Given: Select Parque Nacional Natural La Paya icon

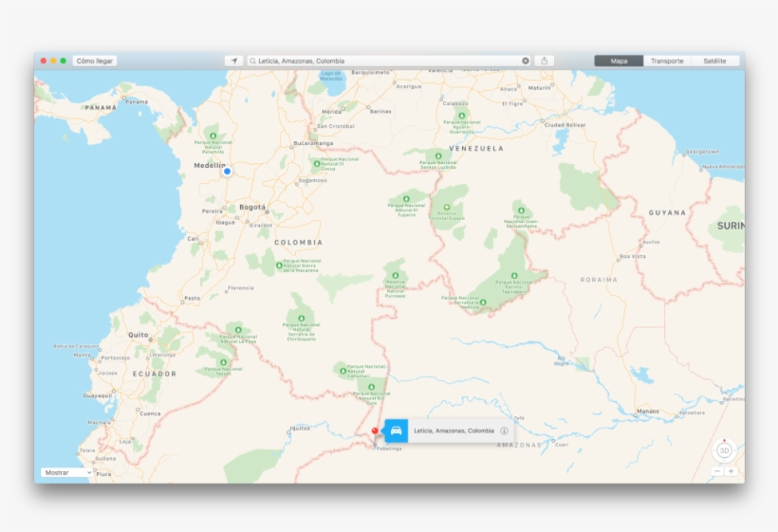Looking at the screenshot, I should pyautogui.click(x=238, y=330).
